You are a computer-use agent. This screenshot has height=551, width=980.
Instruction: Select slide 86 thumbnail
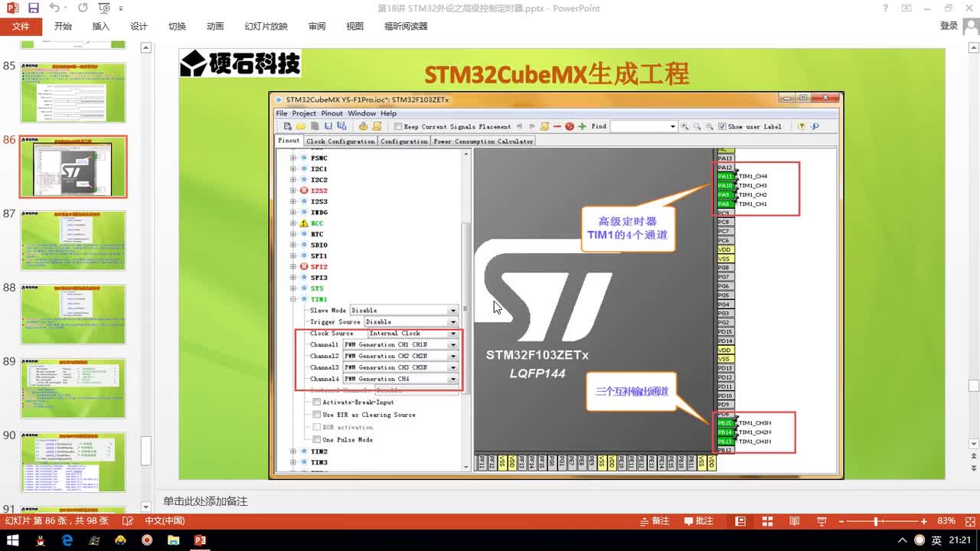73,166
